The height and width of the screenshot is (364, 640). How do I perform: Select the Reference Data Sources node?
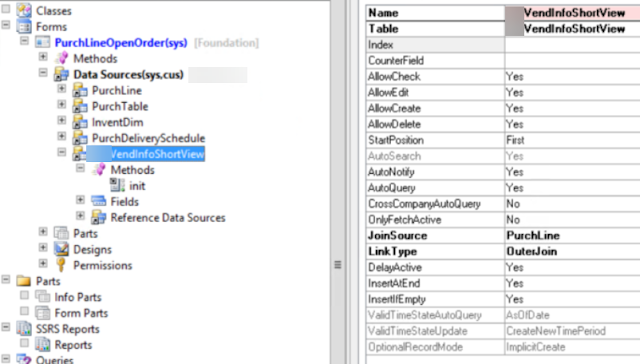click(168, 218)
